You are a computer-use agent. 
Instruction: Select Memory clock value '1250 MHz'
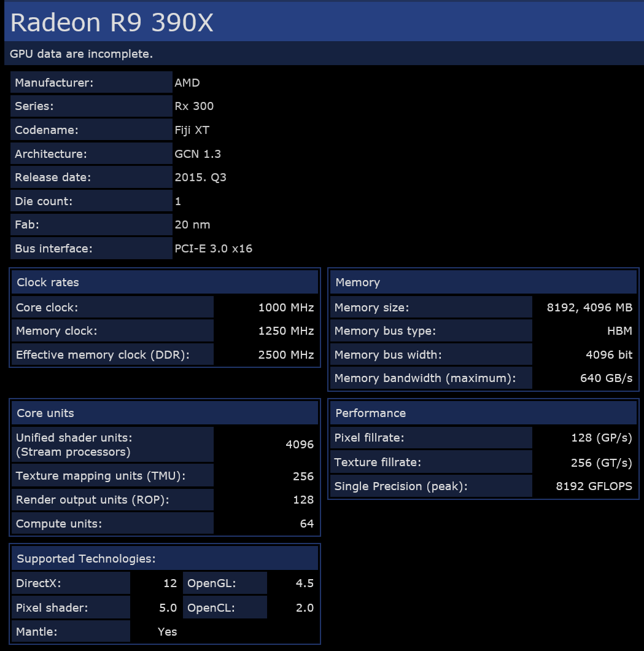coord(286,331)
